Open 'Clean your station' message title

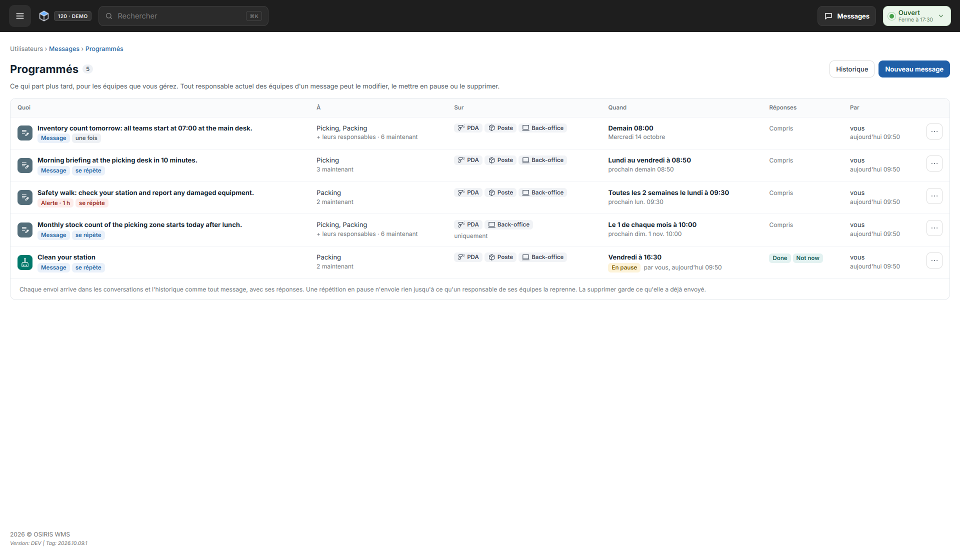[66, 257]
